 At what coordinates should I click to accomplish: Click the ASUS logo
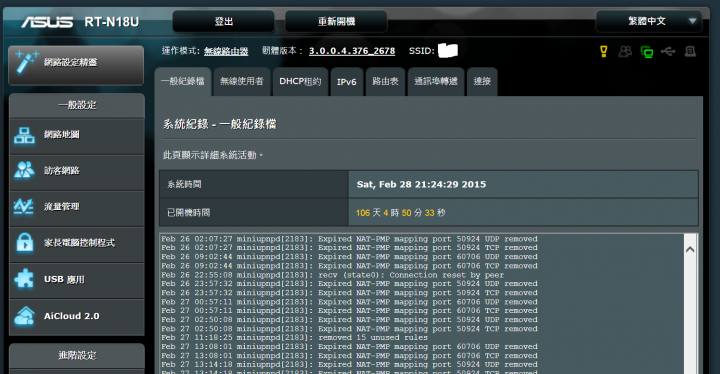point(47,22)
